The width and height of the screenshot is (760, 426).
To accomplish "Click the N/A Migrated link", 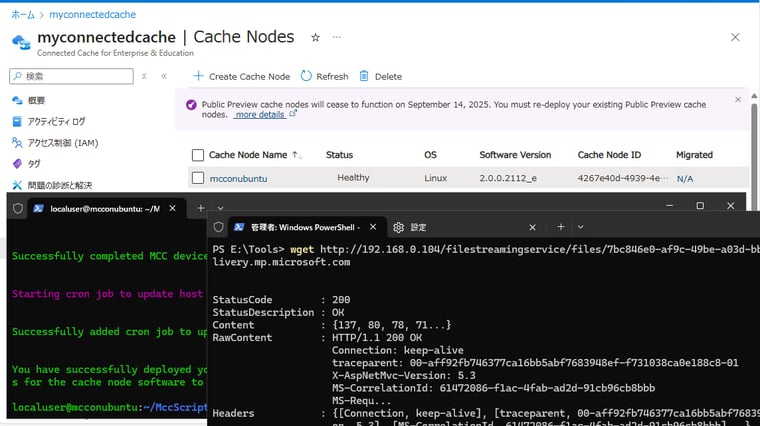I will 685,179.
